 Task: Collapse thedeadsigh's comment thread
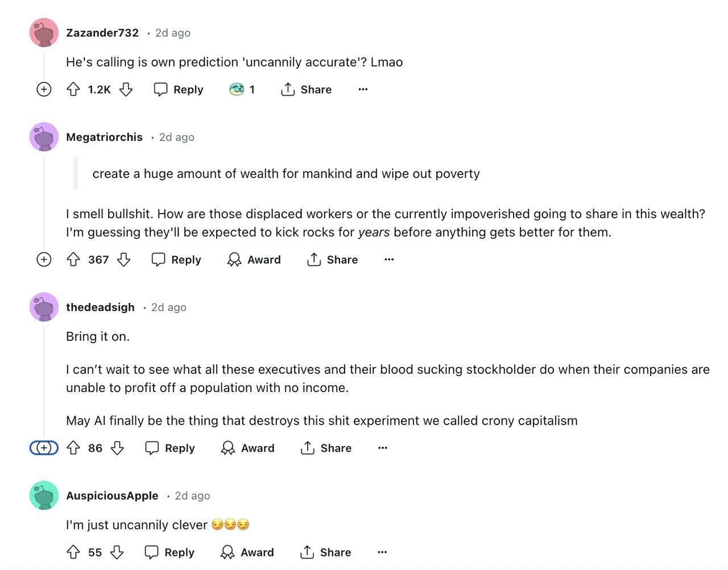click(x=44, y=448)
